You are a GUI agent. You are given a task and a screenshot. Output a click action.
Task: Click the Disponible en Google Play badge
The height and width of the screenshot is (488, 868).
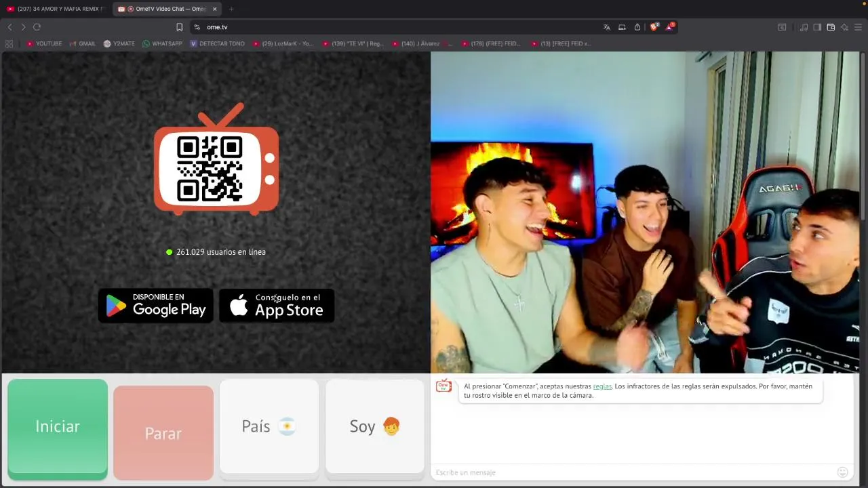coord(156,306)
